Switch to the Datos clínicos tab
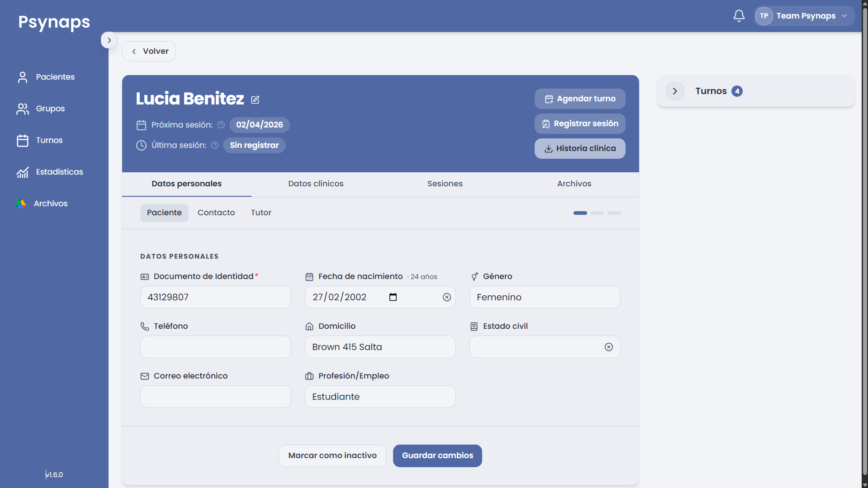 coord(316,184)
